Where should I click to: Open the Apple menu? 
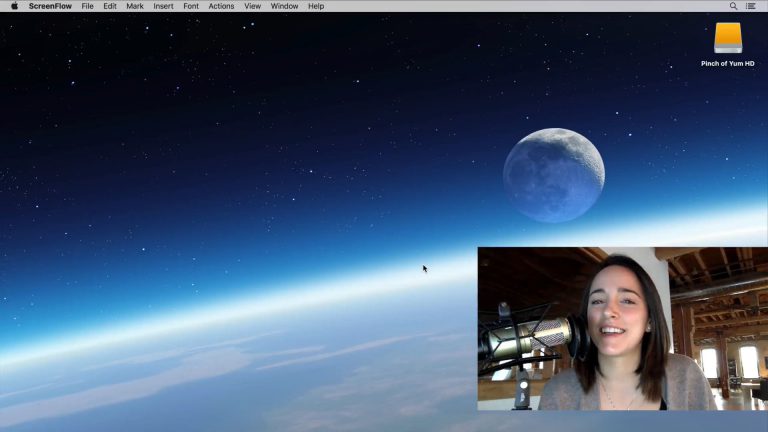pos(15,6)
